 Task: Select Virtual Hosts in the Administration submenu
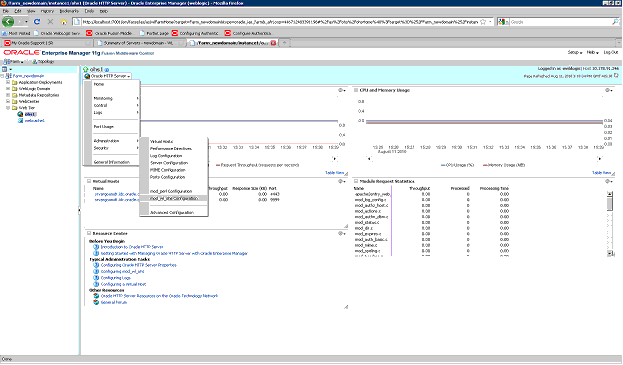[161, 142]
